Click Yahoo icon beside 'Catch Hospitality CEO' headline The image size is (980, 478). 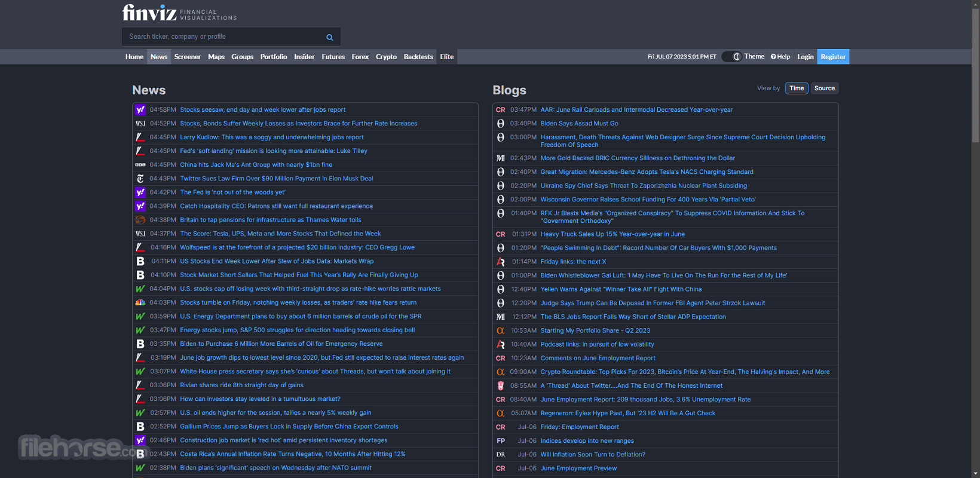[x=140, y=206]
